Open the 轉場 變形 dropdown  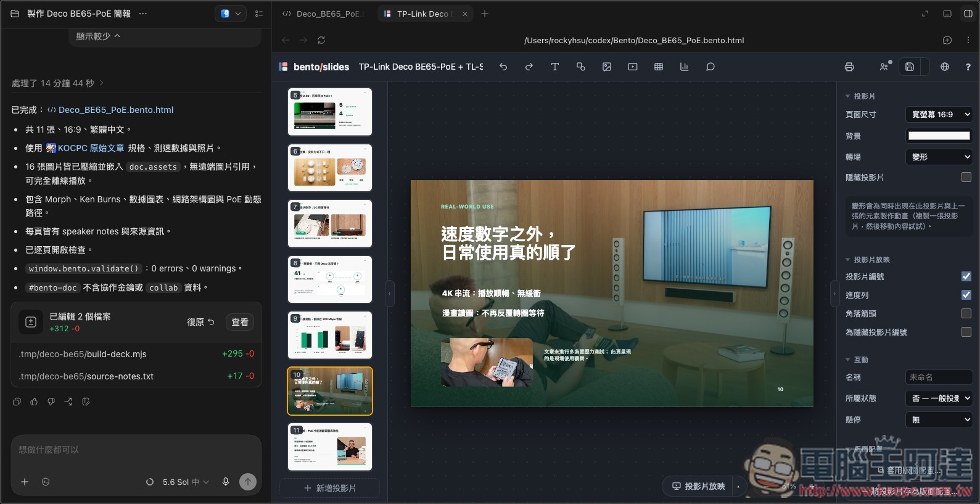point(939,157)
